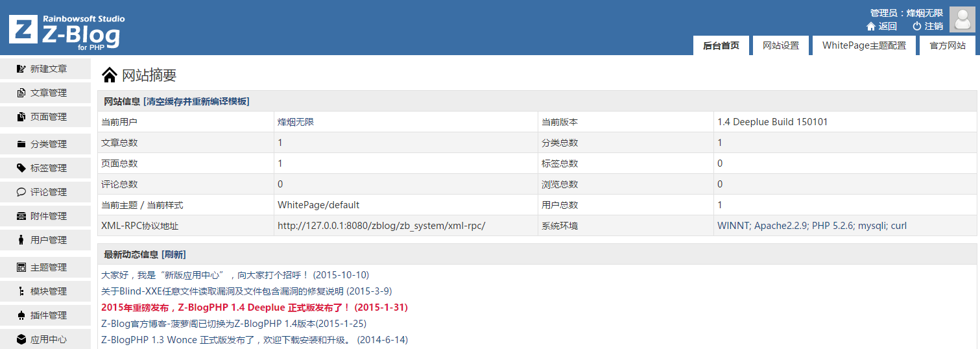Open the 新版应用中心 greeting news item
The height and width of the screenshot is (349, 980).
coord(235,275)
